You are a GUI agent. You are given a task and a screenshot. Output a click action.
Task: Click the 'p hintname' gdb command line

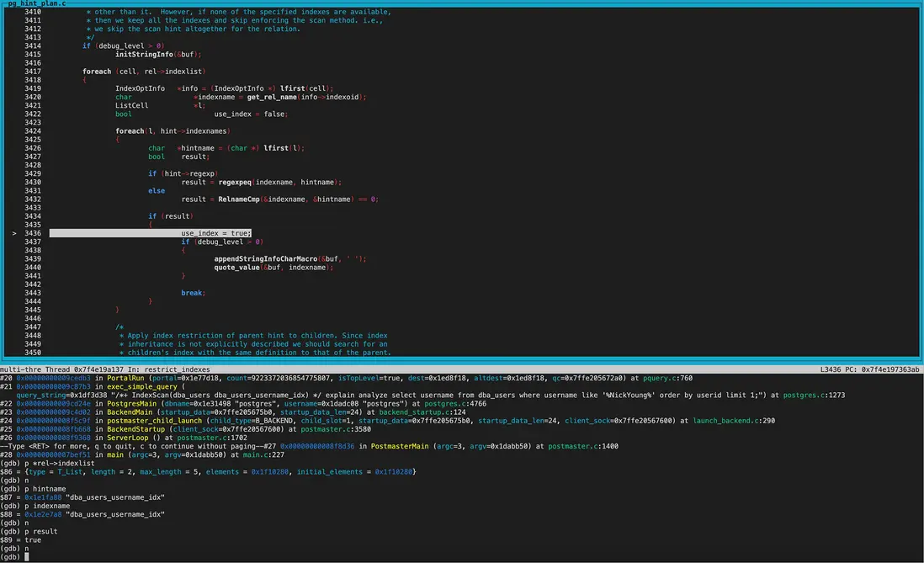tap(33, 488)
